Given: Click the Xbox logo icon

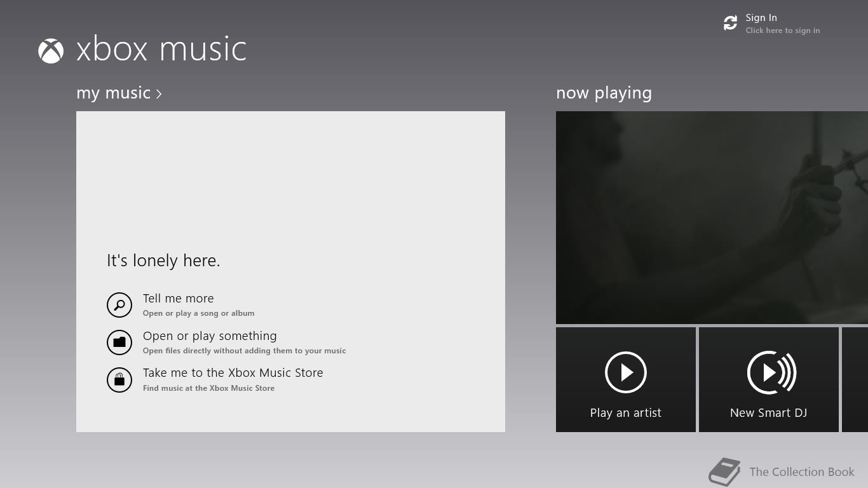Looking at the screenshot, I should click(51, 51).
